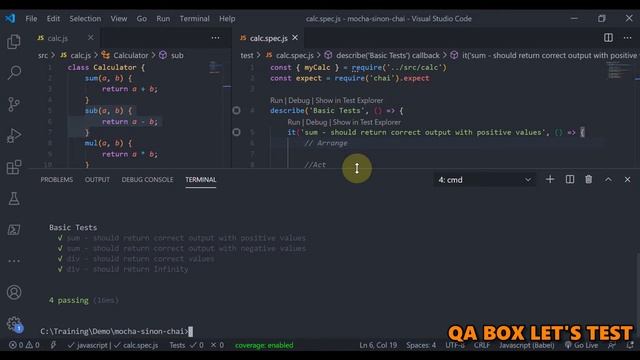The width and height of the screenshot is (640, 360).
Task: Click Go Live in status bar
Action: pyautogui.click(x=581, y=345)
